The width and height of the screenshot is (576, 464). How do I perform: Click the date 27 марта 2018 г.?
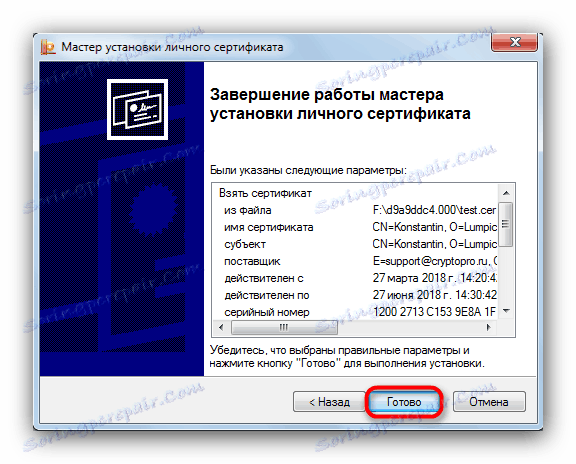435,278
